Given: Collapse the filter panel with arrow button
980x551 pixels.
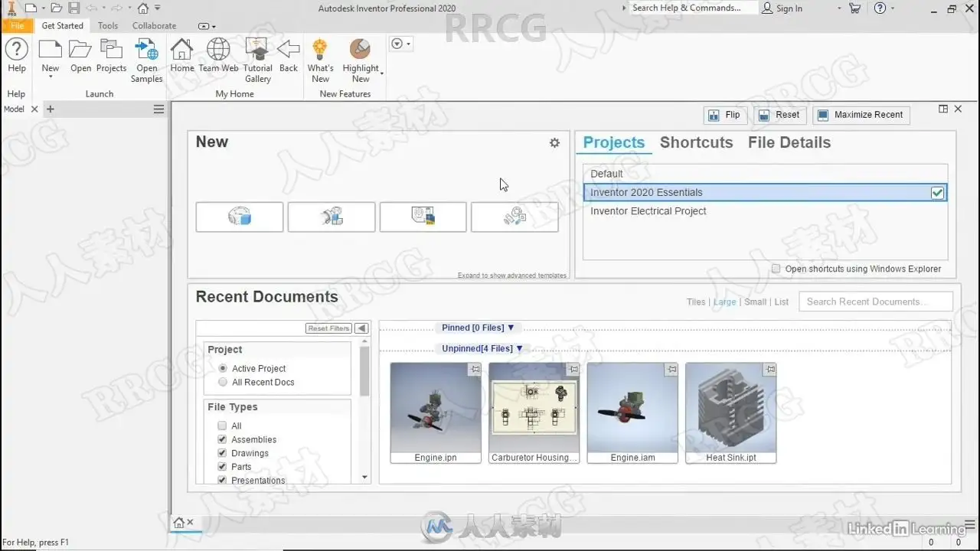Looking at the screenshot, I should pyautogui.click(x=361, y=328).
